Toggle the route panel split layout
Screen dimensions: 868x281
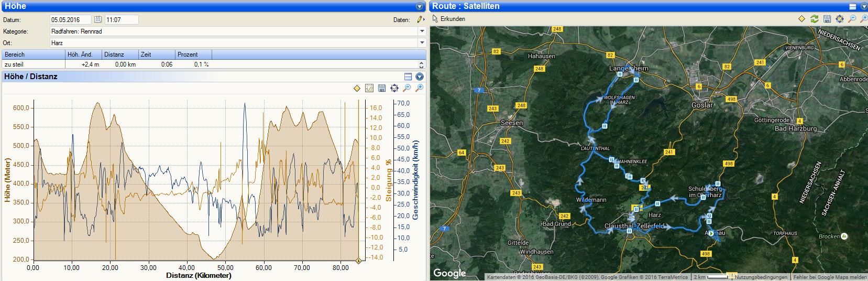click(x=853, y=6)
